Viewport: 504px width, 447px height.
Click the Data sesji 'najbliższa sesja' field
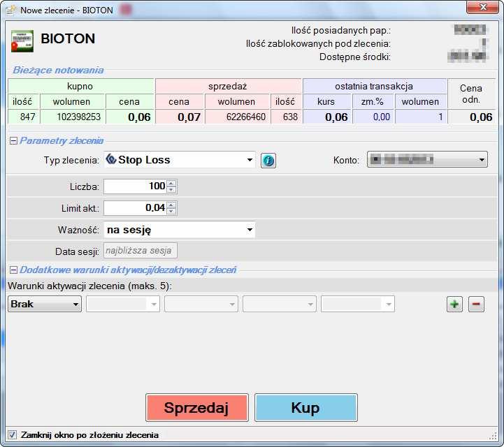pyautogui.click(x=140, y=251)
